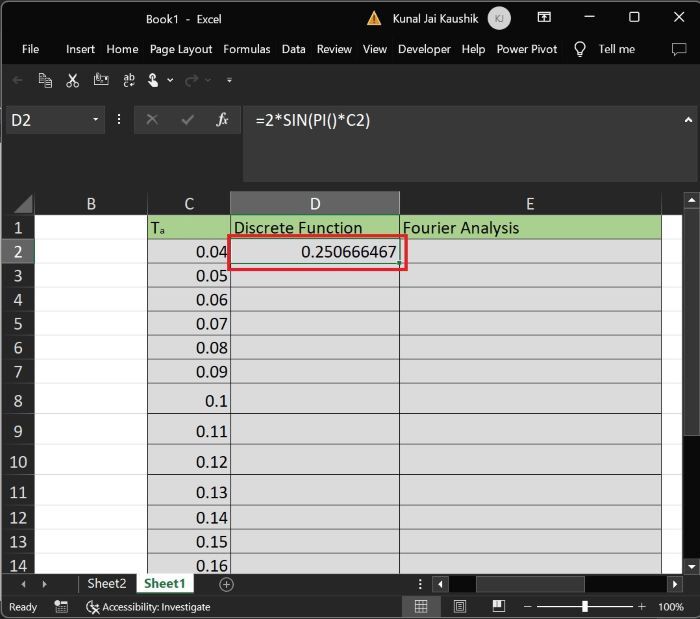Click the Touch/Mouse mode hand icon
The width and height of the screenshot is (700, 619).
[152, 80]
